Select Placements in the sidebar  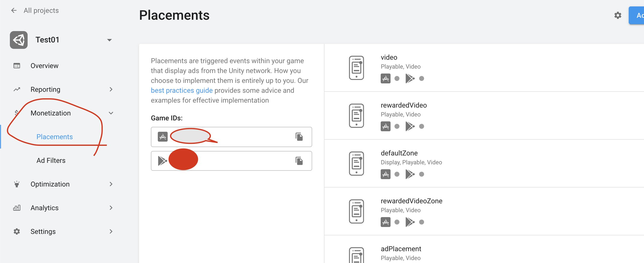[54, 137]
